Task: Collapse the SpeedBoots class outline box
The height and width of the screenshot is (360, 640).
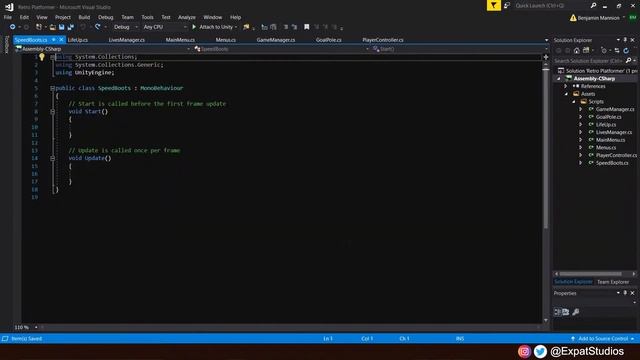Action: 52,88
